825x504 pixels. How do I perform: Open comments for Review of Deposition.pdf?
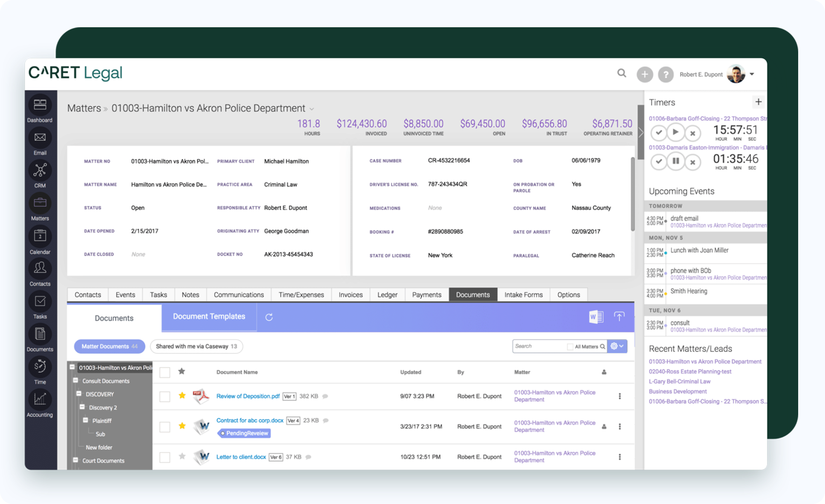[325, 396]
